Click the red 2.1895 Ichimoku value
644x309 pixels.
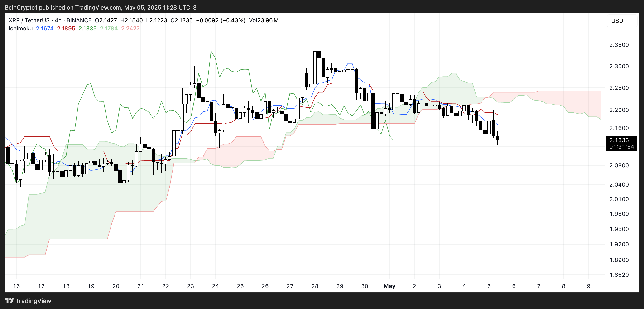66,28
